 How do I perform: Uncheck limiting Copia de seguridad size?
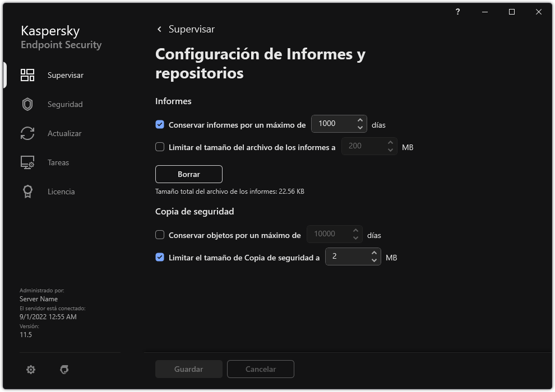(x=160, y=257)
